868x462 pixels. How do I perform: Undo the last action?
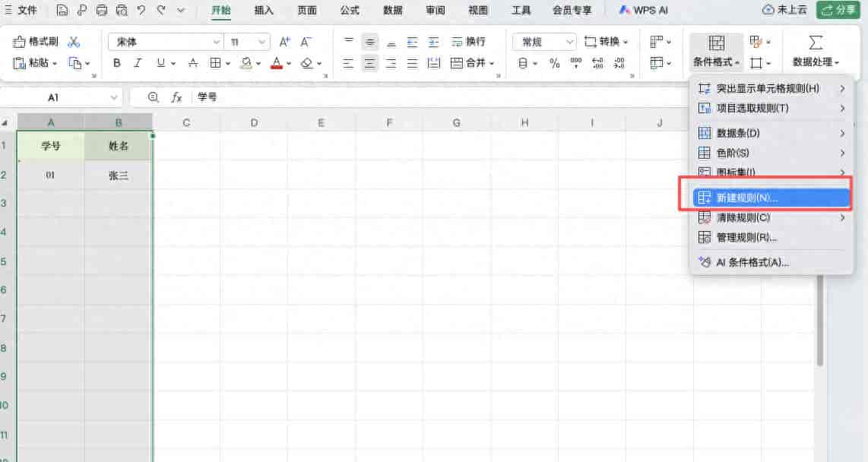(141, 10)
